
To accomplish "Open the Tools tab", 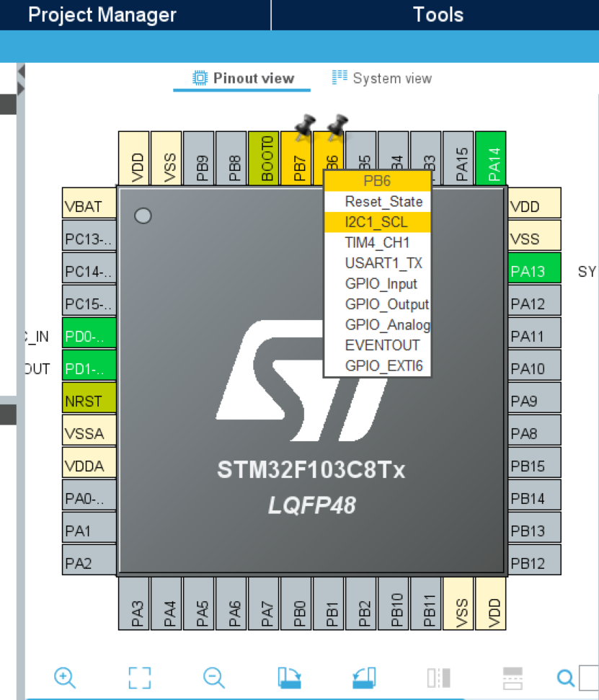I will click(x=438, y=14).
